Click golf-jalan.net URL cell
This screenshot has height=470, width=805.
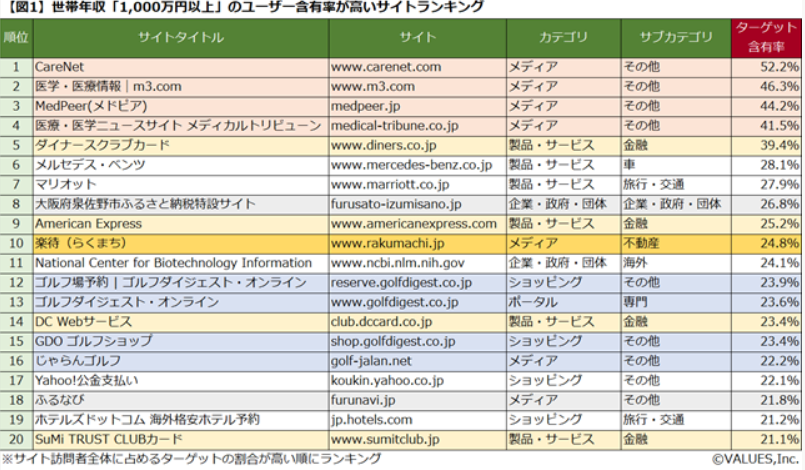(x=417, y=361)
